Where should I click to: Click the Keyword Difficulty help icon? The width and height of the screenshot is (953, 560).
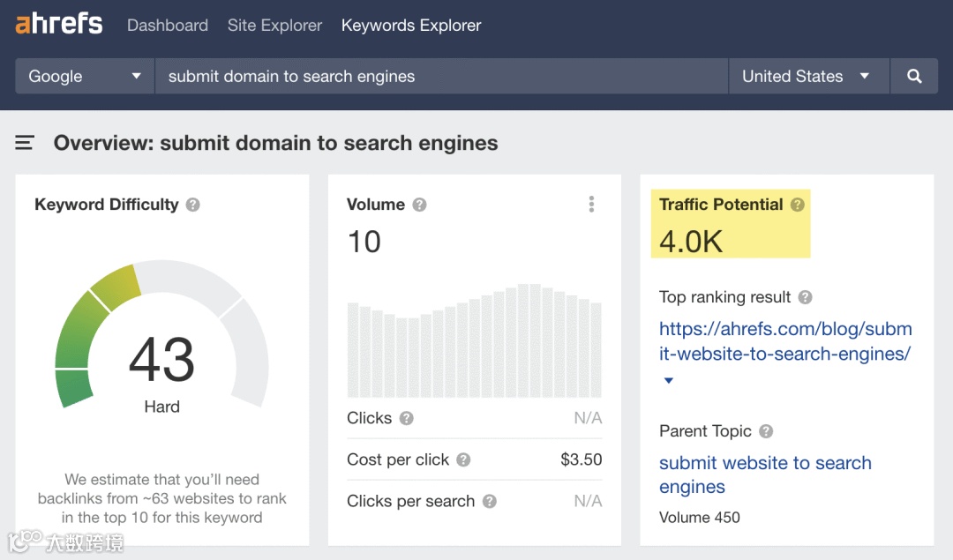tap(193, 205)
